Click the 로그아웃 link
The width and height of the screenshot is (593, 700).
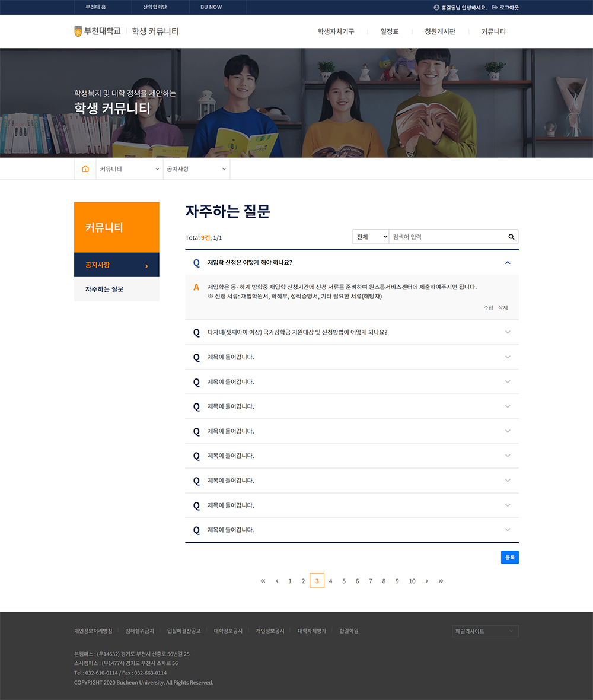click(509, 8)
